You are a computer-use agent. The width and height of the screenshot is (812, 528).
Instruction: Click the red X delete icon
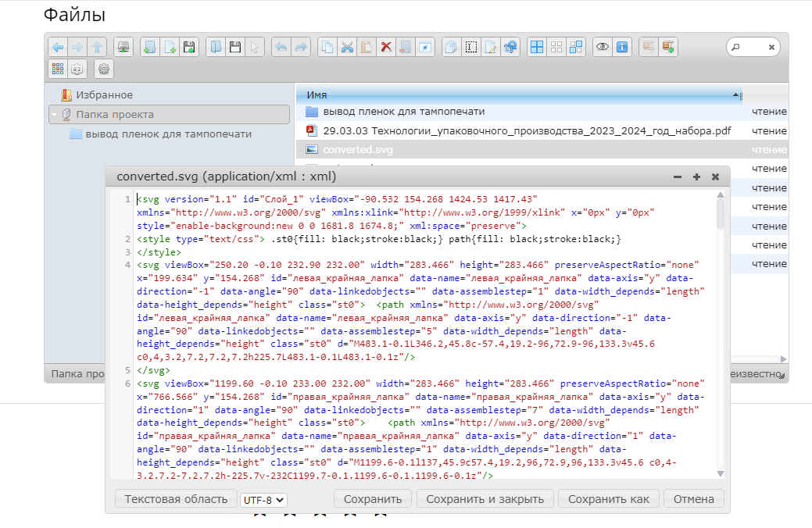pos(386,48)
